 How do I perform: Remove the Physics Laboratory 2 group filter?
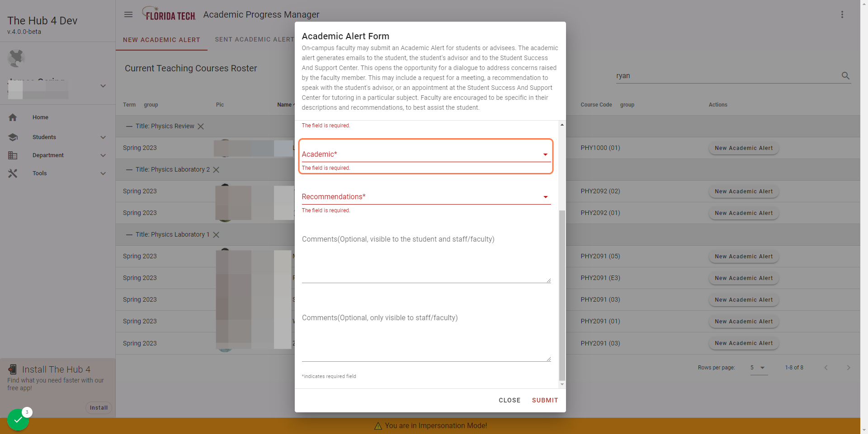216,170
